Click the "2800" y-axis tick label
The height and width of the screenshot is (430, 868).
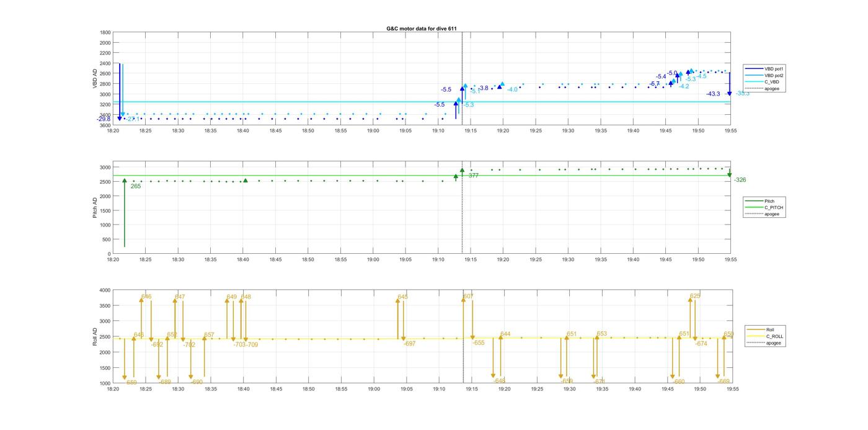(x=105, y=84)
